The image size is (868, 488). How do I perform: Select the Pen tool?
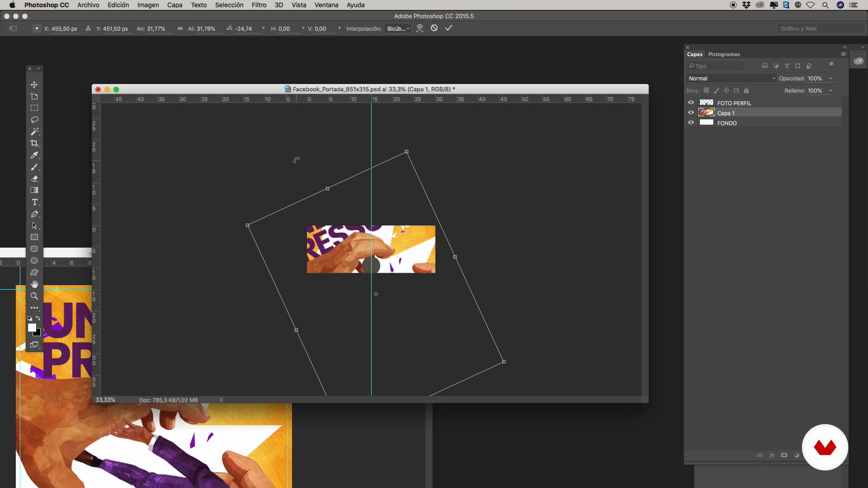(x=34, y=214)
